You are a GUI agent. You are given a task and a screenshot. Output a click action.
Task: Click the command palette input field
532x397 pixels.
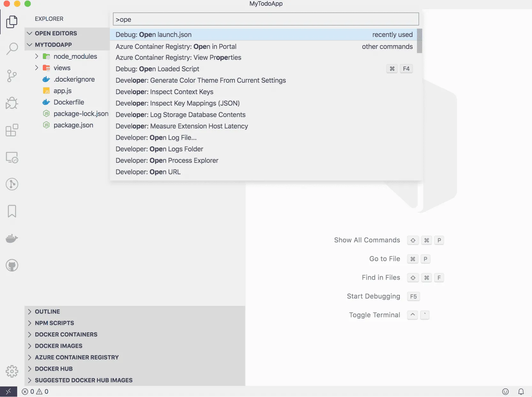(x=266, y=19)
